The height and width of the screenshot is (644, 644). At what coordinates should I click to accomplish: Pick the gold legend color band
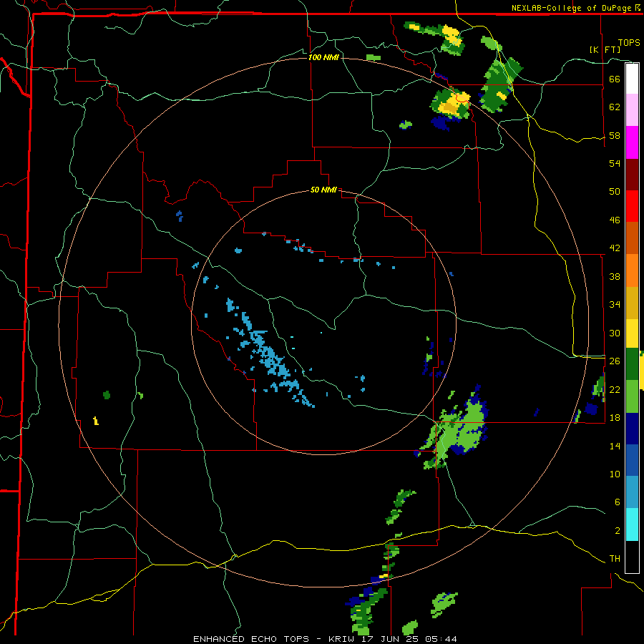click(x=632, y=303)
